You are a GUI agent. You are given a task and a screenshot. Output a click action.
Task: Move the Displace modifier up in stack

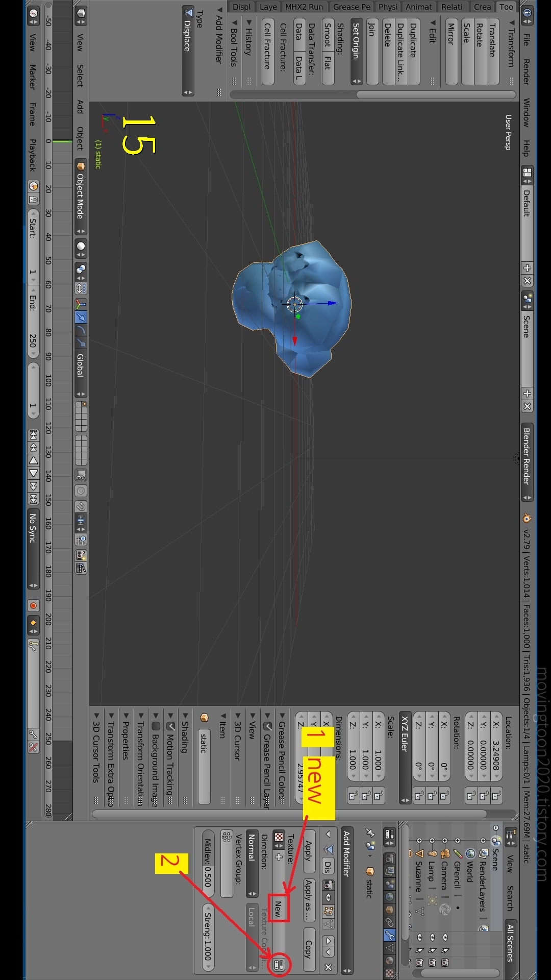pyautogui.click(x=328, y=941)
